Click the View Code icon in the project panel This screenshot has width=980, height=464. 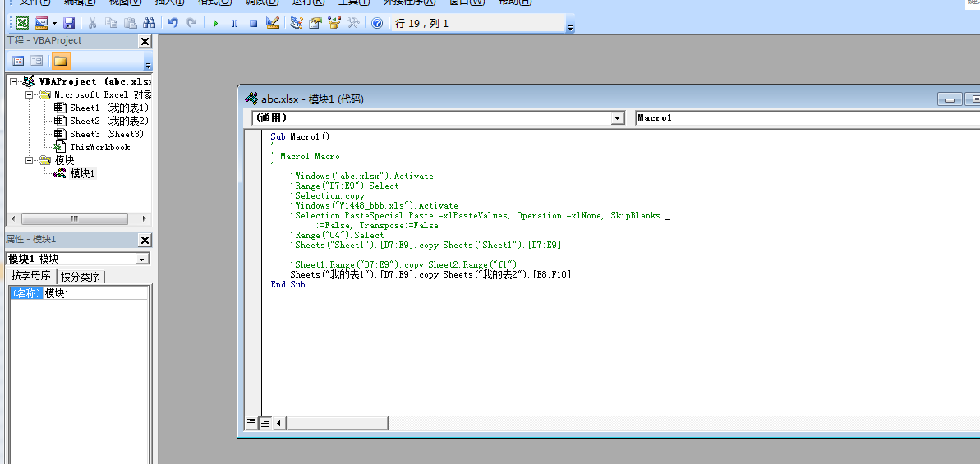coord(18,61)
